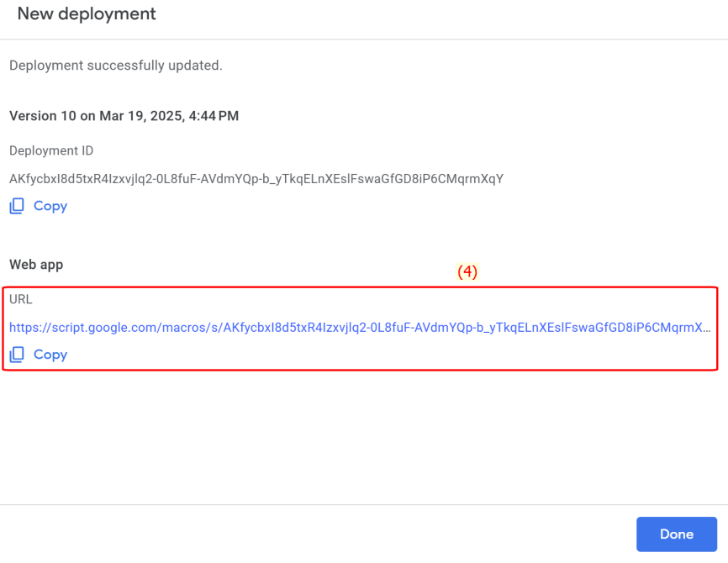Click the blue Done button
This screenshot has width=728, height=563.
pyautogui.click(x=676, y=534)
